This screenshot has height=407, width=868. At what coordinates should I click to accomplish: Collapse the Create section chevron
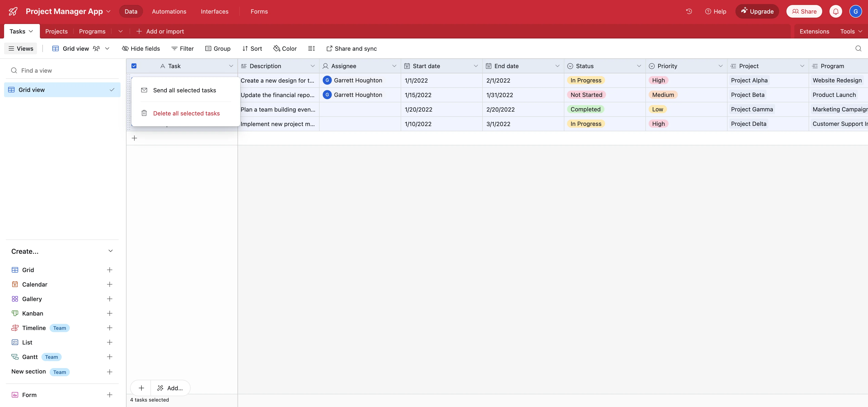point(111,251)
